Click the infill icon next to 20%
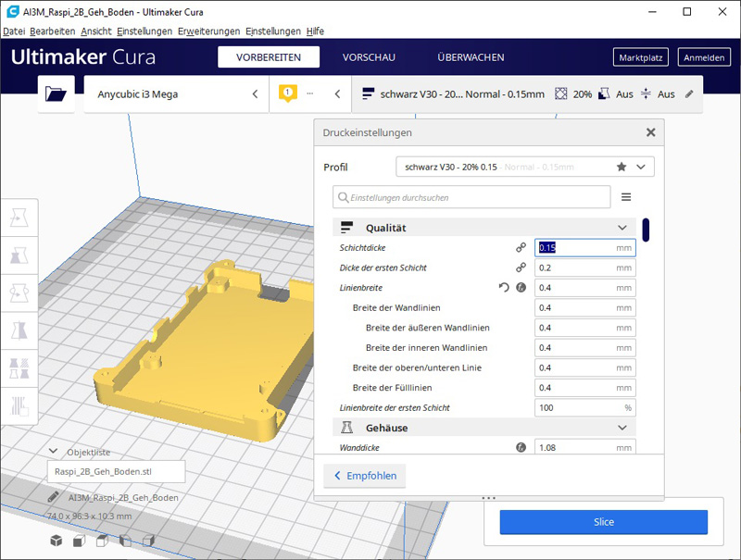The height and width of the screenshot is (560, 741). (x=560, y=94)
